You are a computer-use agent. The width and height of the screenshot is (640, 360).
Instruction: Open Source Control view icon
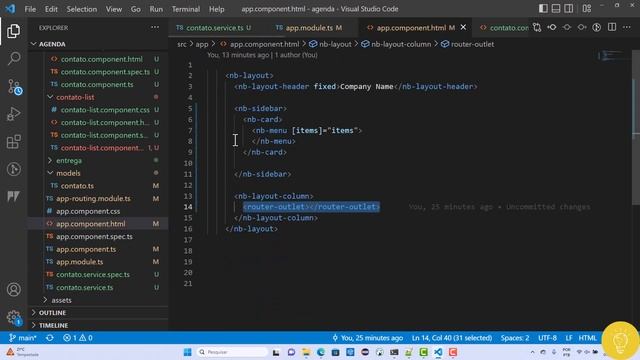[14, 87]
